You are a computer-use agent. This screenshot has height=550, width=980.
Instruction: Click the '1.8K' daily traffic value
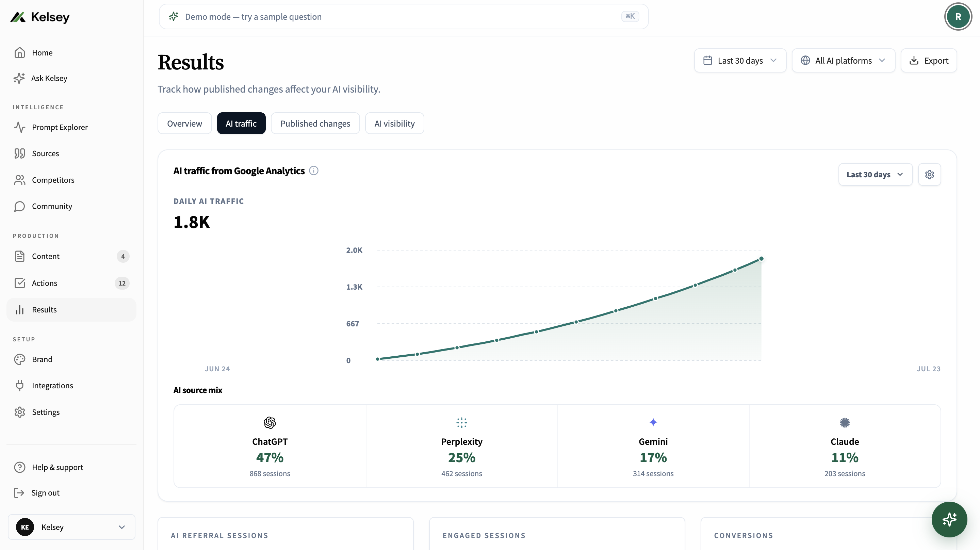(191, 222)
